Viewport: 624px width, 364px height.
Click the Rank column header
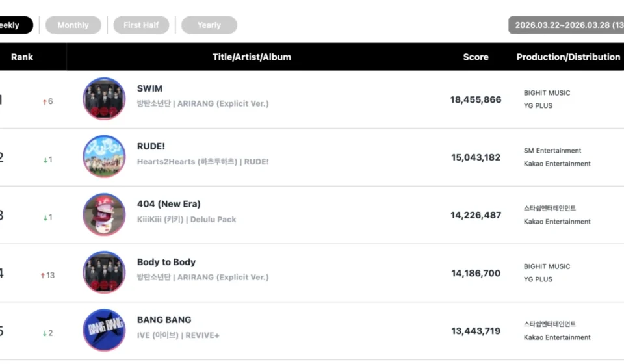tap(22, 57)
